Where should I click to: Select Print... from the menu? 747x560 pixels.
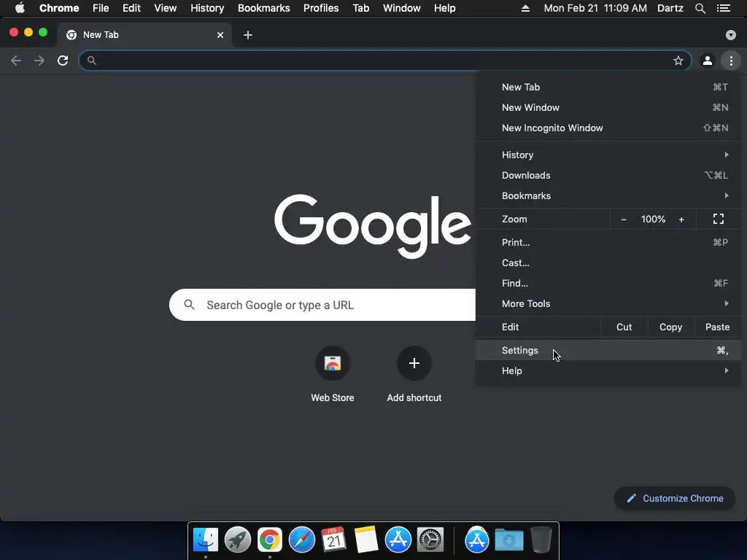(608, 242)
